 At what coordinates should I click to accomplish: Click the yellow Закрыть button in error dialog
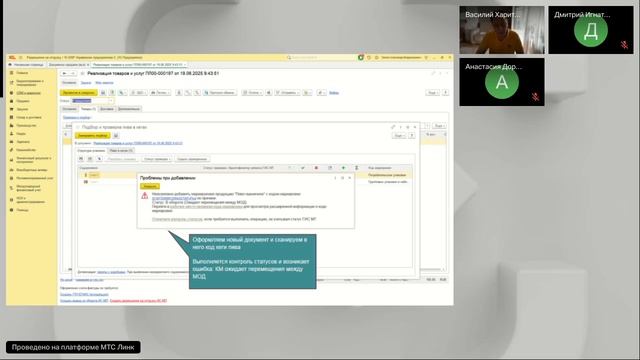(x=150, y=186)
